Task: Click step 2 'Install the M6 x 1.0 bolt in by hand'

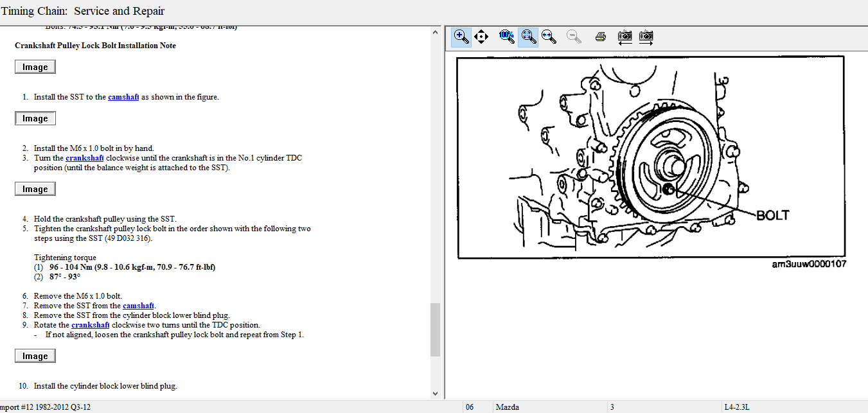Action: pyautogui.click(x=94, y=148)
